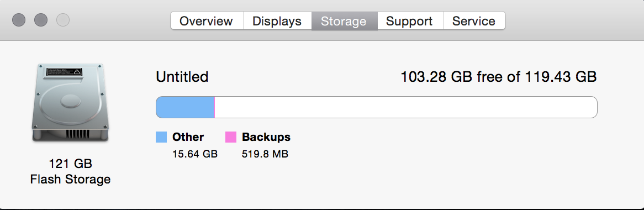Close the window with the first gray button
The width and height of the screenshot is (644, 210).
pos(19,20)
